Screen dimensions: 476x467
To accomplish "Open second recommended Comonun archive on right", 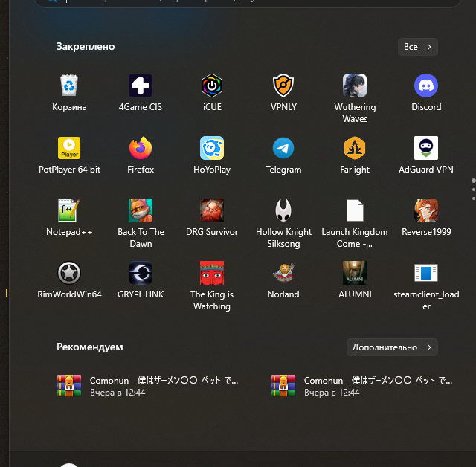I will pos(362,386).
